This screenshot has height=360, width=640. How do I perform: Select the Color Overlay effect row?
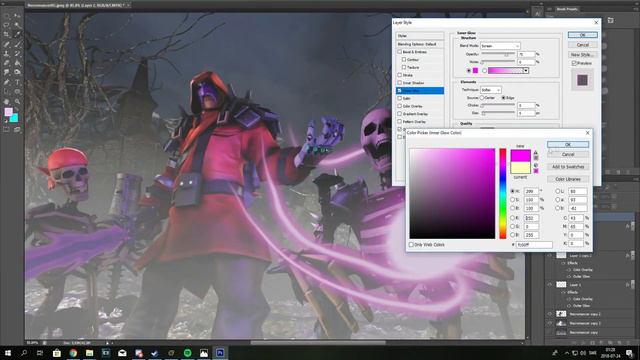tap(420, 106)
